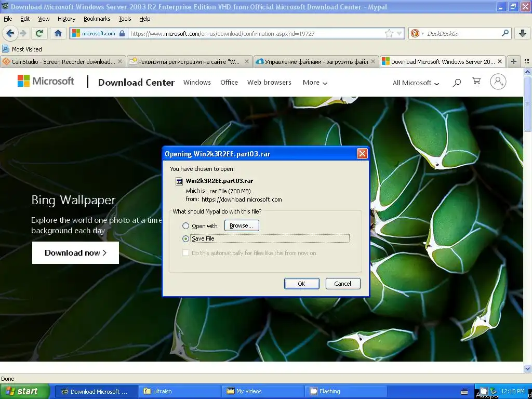
Task: Close the Opening Win2k3R2EE dialog
Action: pyautogui.click(x=362, y=154)
